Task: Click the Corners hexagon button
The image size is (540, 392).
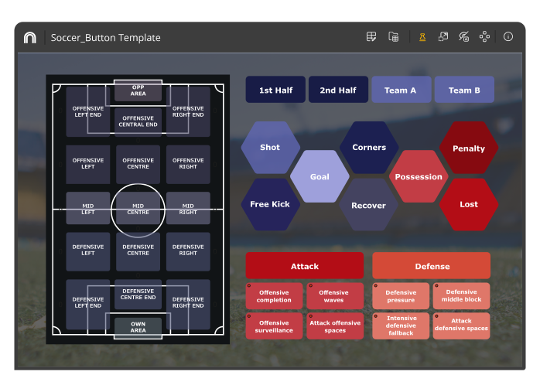Action: tap(369, 148)
